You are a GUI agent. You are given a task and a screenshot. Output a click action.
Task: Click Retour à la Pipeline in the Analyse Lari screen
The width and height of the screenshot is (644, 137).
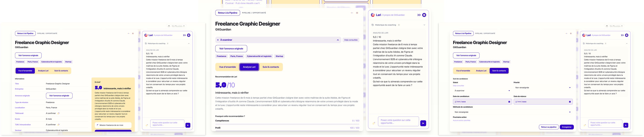click(228, 13)
